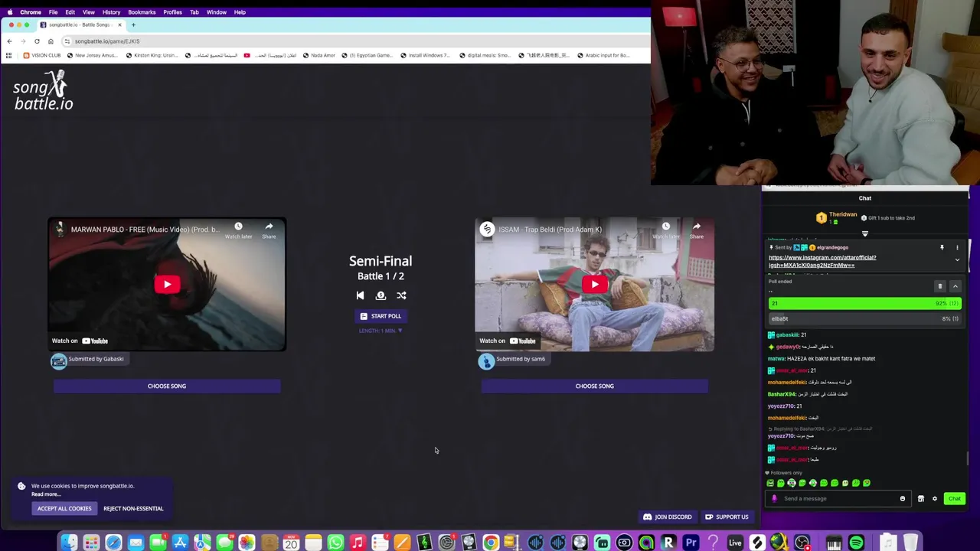This screenshot has width=980, height=551.
Task: Open Chrome apps grid in bookmarks bar
Action: (8, 55)
